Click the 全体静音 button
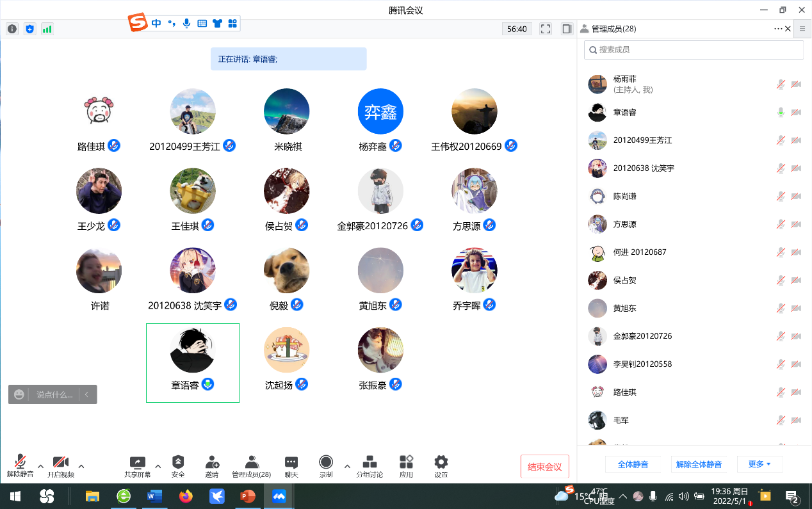 (633, 464)
